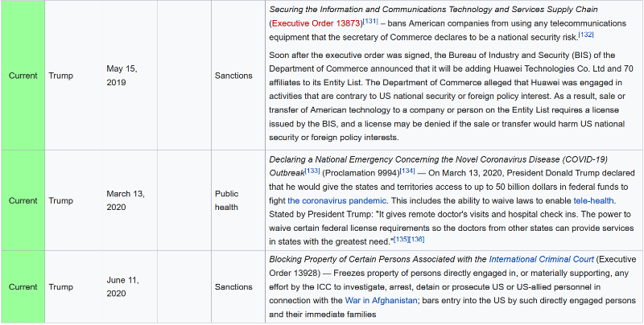Screen dimensions: 644x325
Task: Open footnote 134 after Proclamation 9994
Action: pos(407,170)
